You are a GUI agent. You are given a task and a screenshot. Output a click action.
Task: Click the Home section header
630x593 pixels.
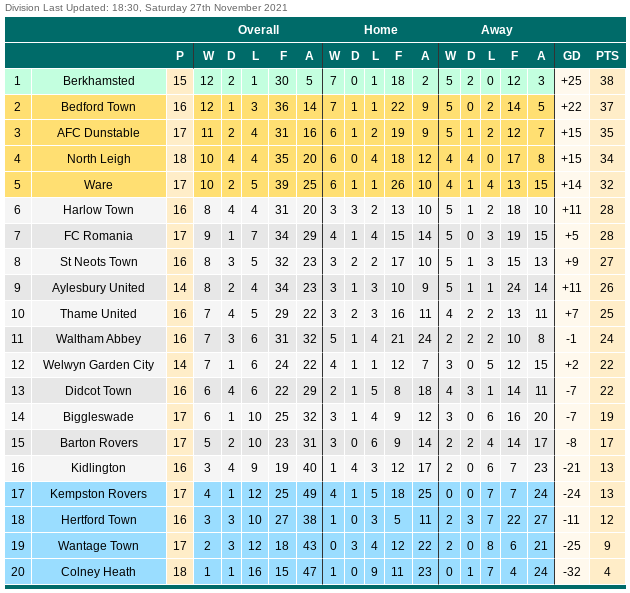380,30
